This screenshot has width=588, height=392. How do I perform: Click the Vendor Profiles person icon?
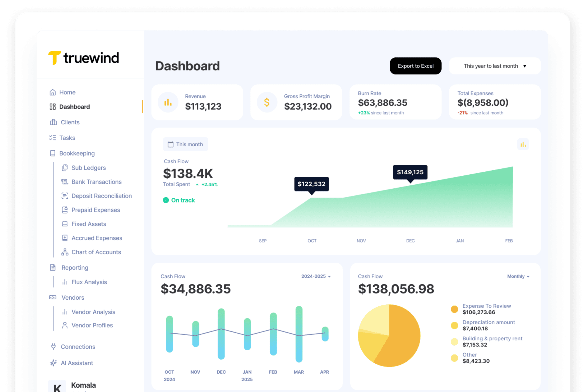click(x=65, y=325)
